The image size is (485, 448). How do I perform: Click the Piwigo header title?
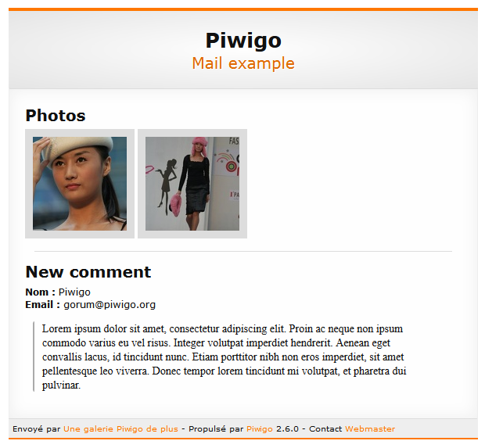click(x=243, y=40)
